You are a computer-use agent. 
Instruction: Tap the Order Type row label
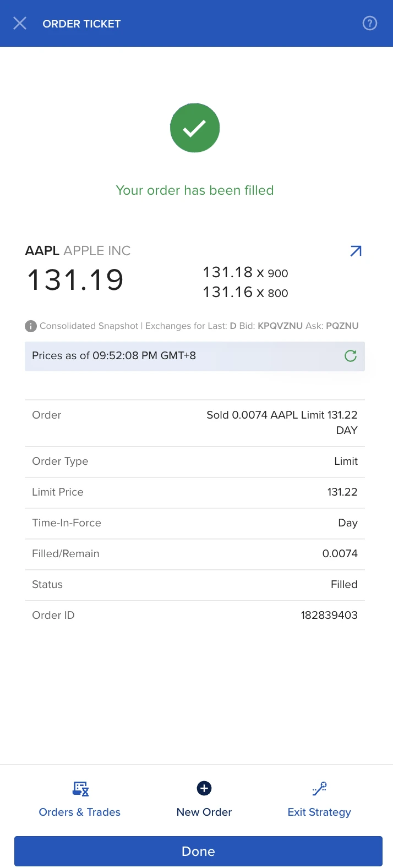60,462
